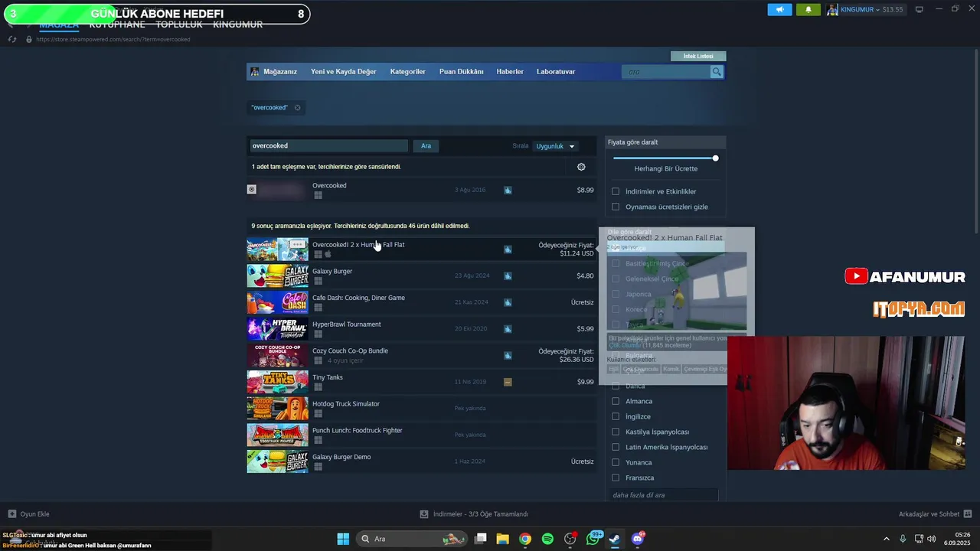Click the Punch Lunch: Foodtruck Fighter row
The height and width of the screenshot is (551, 980).
pos(421,435)
